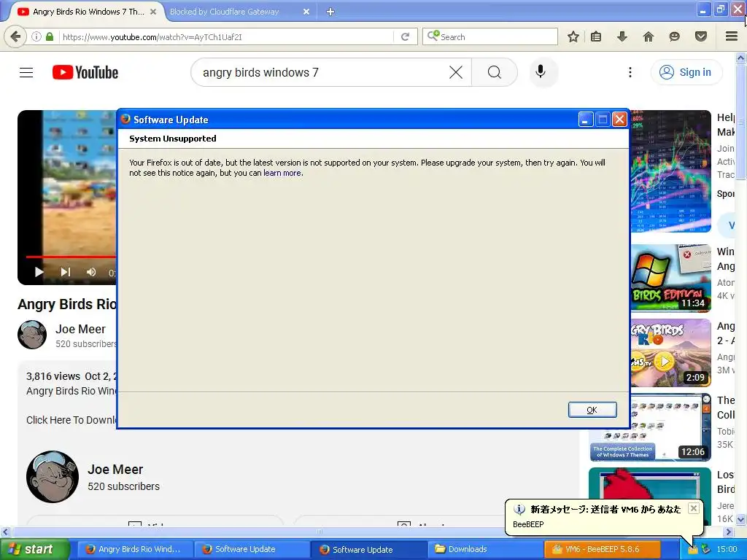Show bookmarks list icon
This screenshot has height=560, width=747.
(596, 36)
